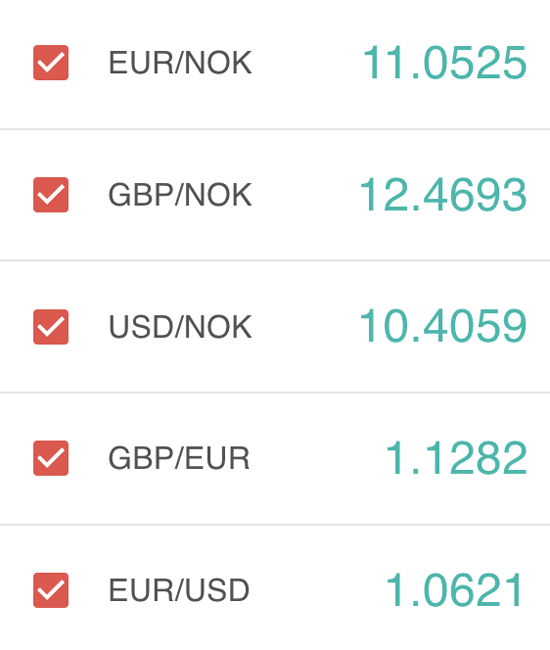Image resolution: width=550 pixels, height=650 pixels.
Task: Uncheck the EUR/NOK checkbox
Action: click(x=51, y=63)
